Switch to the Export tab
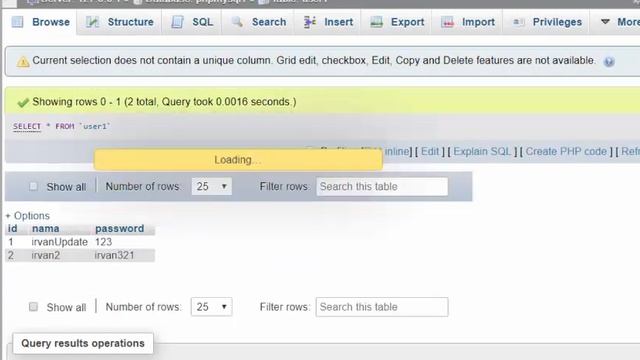Image resolution: width=640 pixels, height=360 pixels. (x=397, y=22)
